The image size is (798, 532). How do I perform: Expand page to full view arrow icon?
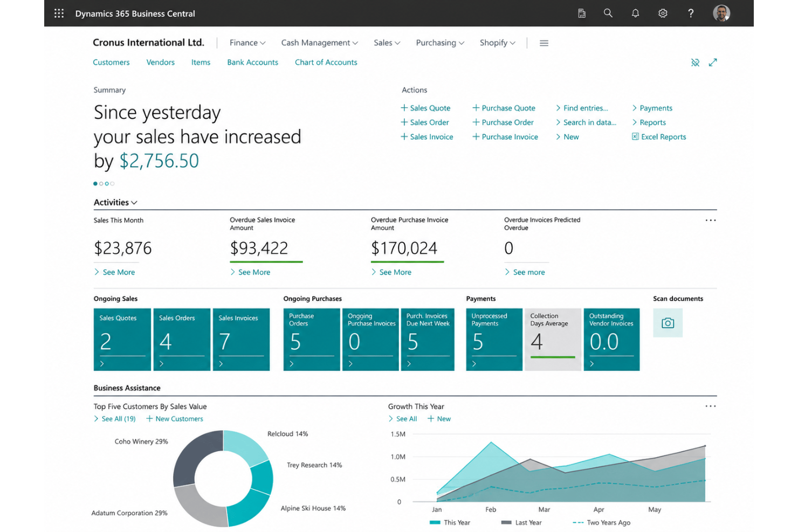point(713,63)
